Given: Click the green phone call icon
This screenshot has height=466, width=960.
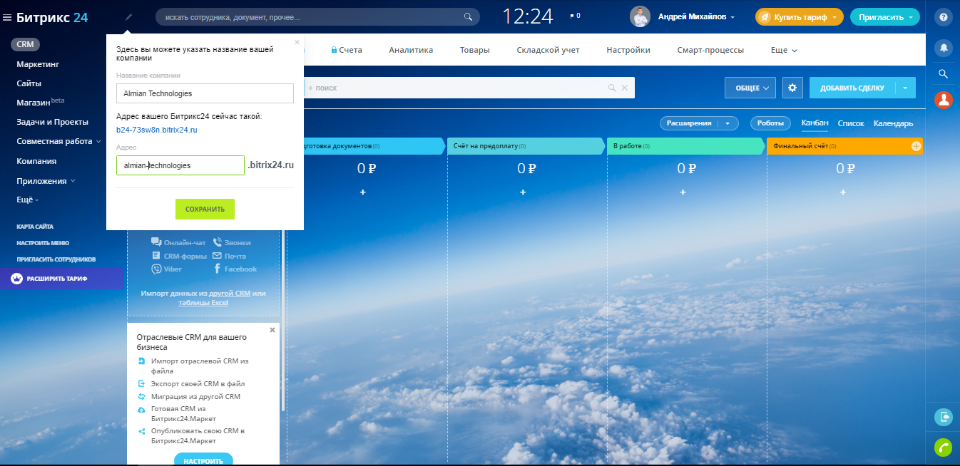Looking at the screenshot, I should pos(942,447).
